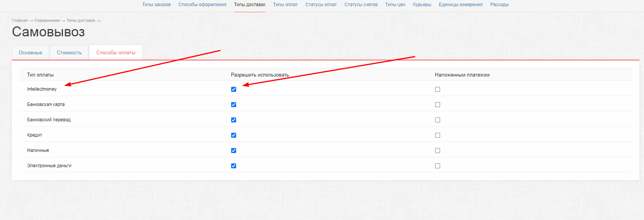Disable allow use for Банковский перевод
This screenshot has width=644, height=220.
click(x=233, y=120)
